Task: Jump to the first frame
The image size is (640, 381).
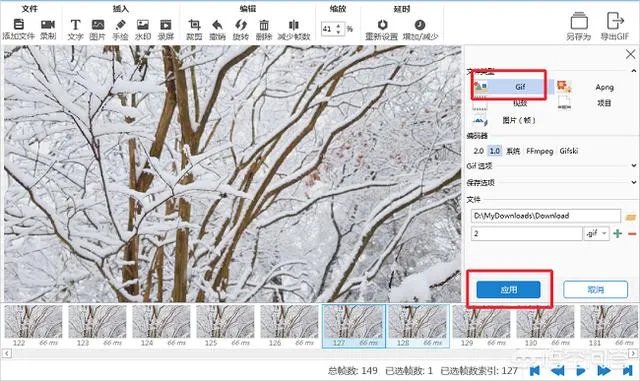Action: [535, 371]
